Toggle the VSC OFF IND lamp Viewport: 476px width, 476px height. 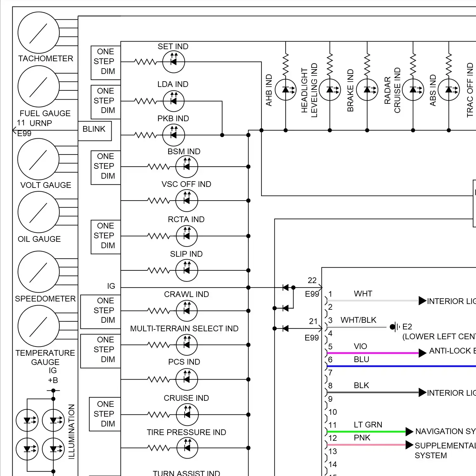[187, 201]
